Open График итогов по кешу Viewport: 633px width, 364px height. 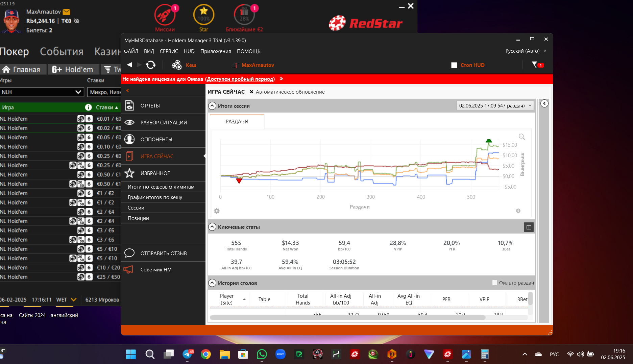click(163, 197)
